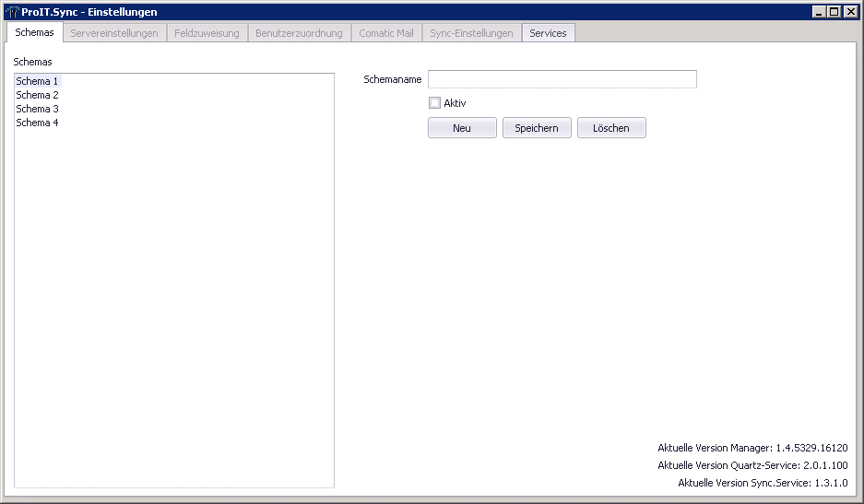Go to the Benutzerzuordnung tab
Viewport: 864px width, 504px height.
click(299, 33)
